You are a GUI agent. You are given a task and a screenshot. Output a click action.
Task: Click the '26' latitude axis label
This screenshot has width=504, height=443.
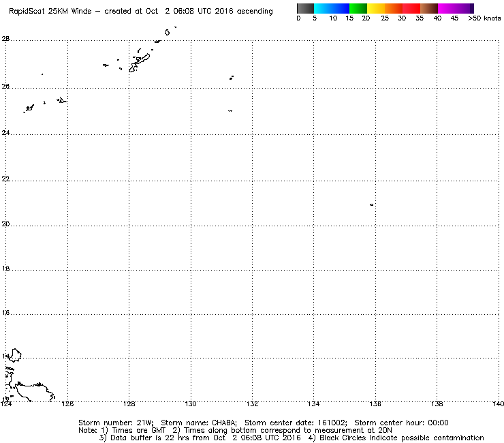coord(5,87)
